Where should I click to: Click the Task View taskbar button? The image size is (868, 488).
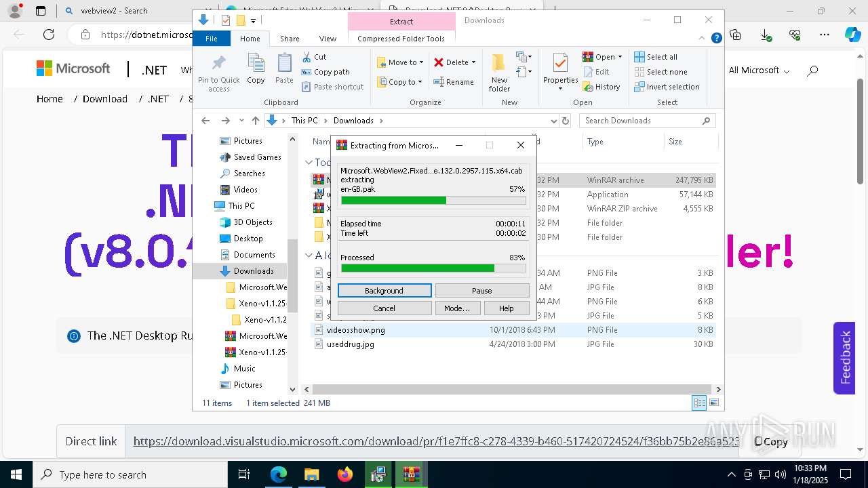coord(244,474)
